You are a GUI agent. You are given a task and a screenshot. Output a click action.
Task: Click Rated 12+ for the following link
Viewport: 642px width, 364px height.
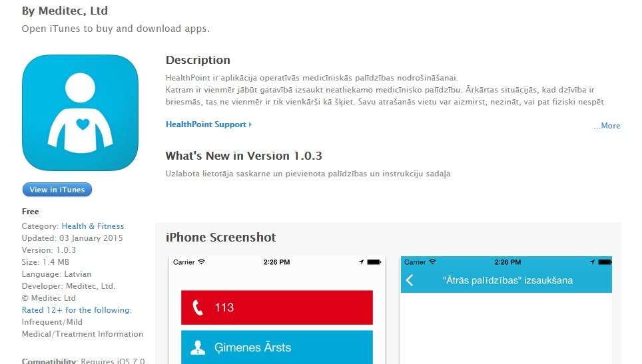click(x=77, y=310)
